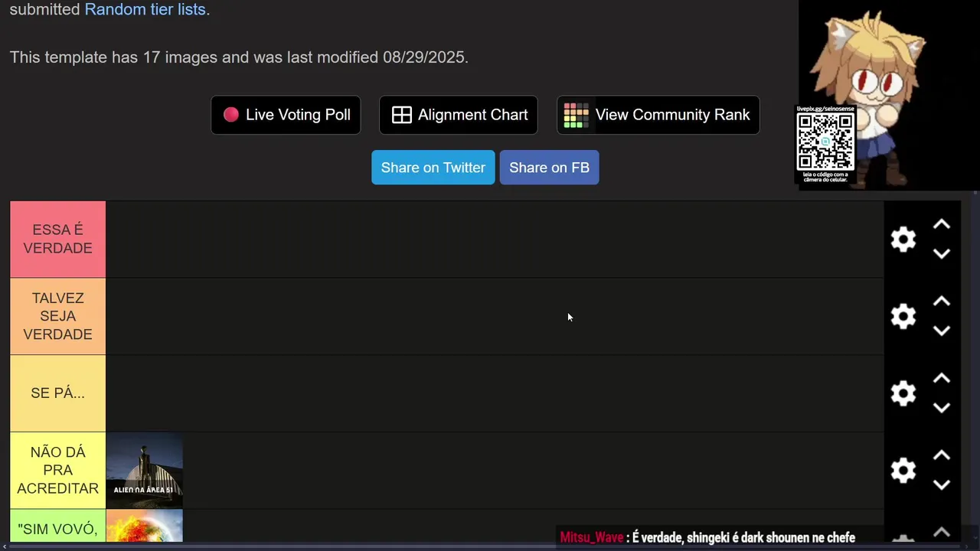Click the QR code in stream overlay
This screenshot has height=551, width=980.
click(x=825, y=142)
